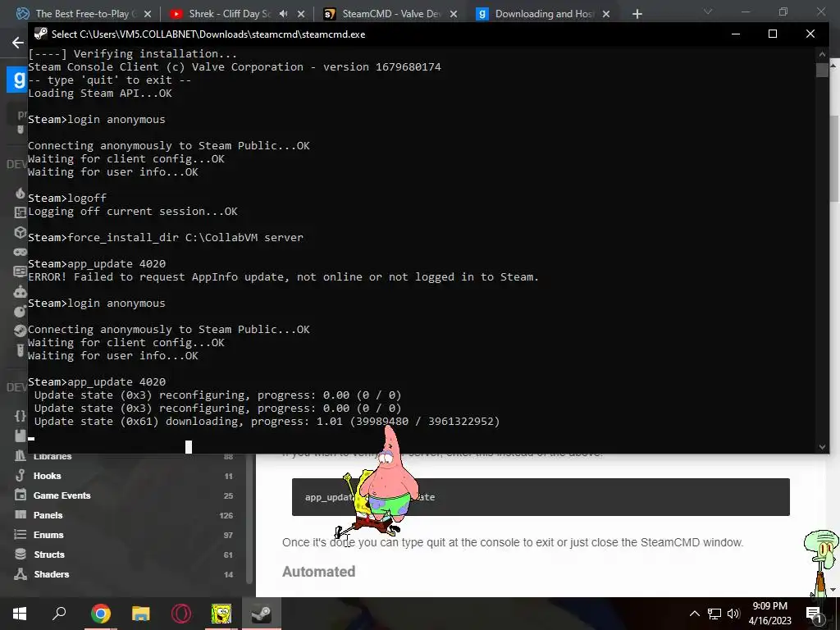Click the Shaders triangle icon

[21, 573]
